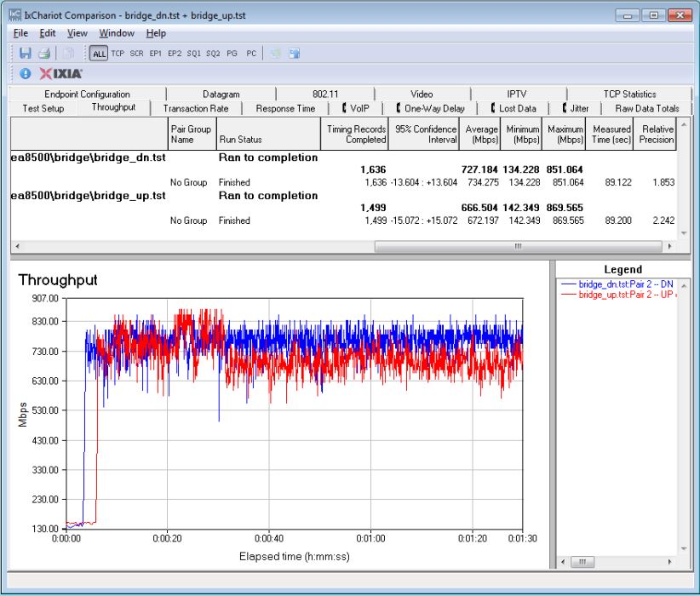700x596 pixels.
Task: Switch to the Response Time tab
Action: 285,108
